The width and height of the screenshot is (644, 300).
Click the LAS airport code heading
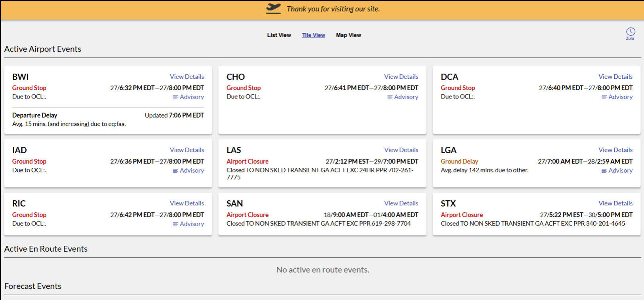[x=234, y=150]
